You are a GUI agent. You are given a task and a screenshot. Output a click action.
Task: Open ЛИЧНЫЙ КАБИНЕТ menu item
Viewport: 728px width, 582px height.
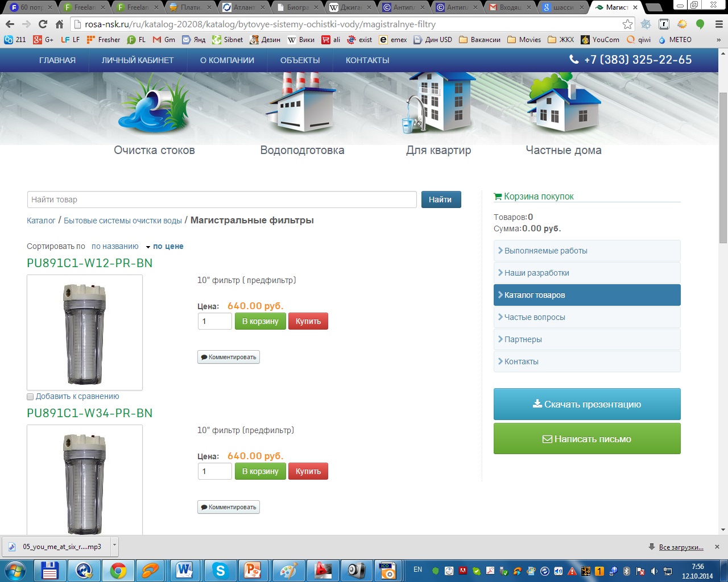(x=138, y=60)
